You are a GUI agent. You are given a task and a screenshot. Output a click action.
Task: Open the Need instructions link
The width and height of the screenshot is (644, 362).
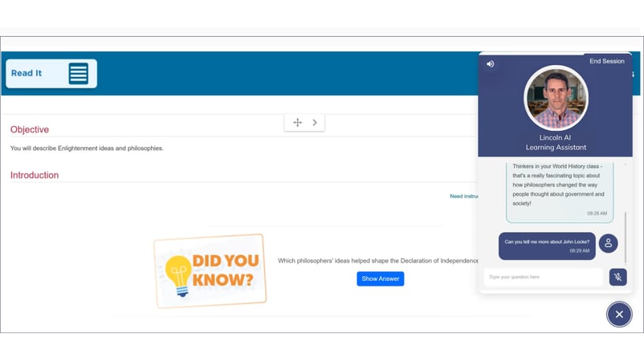464,196
